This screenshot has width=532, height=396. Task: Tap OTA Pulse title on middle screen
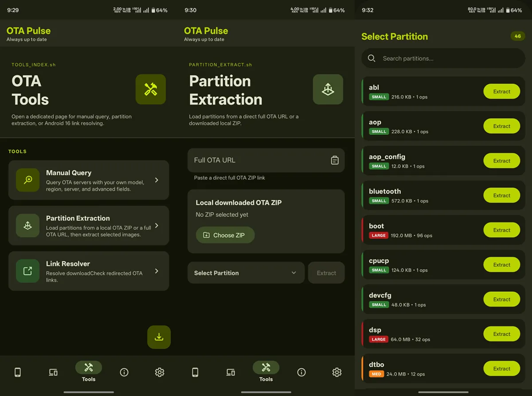[206, 31]
